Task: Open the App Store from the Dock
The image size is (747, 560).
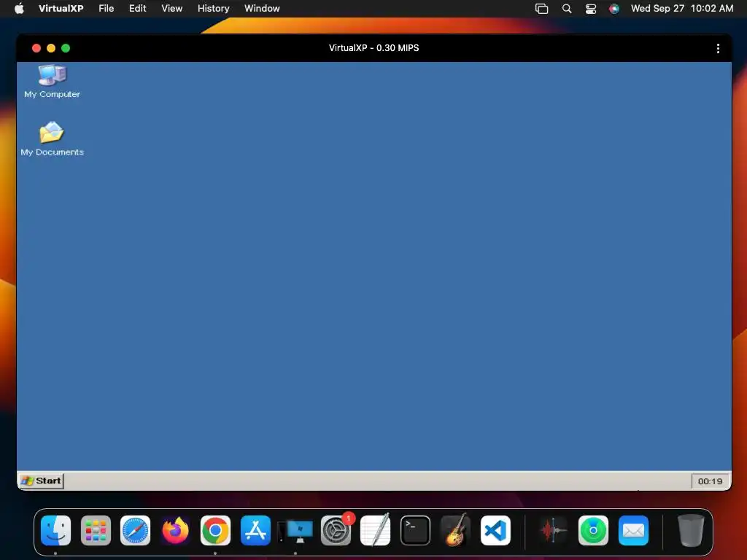Action: pyautogui.click(x=255, y=530)
